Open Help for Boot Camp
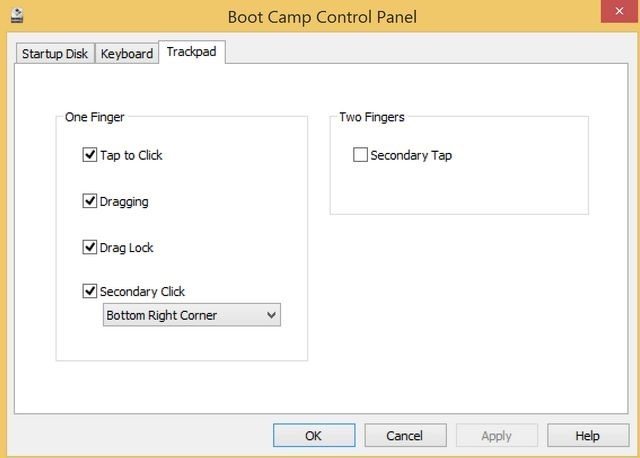Image resolution: width=640 pixels, height=458 pixels. coord(587,436)
